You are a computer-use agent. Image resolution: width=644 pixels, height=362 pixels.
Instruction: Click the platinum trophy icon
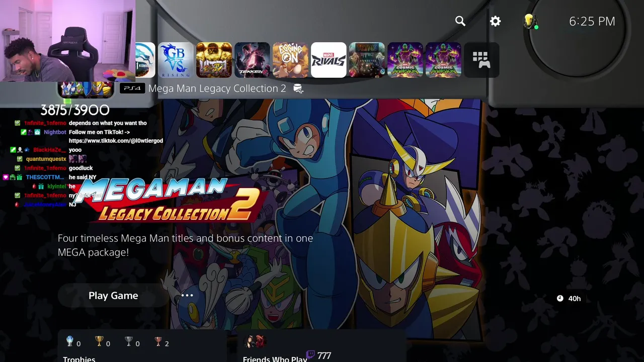(x=70, y=342)
